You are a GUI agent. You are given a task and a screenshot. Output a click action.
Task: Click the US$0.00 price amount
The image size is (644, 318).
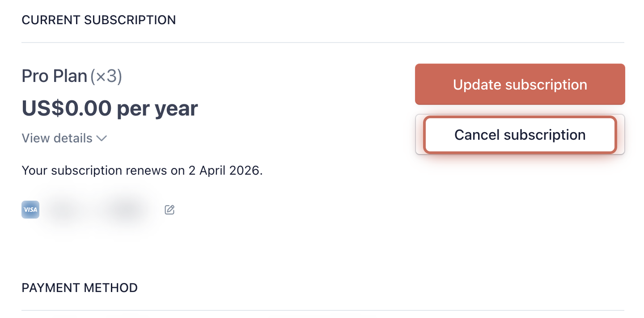point(67,108)
